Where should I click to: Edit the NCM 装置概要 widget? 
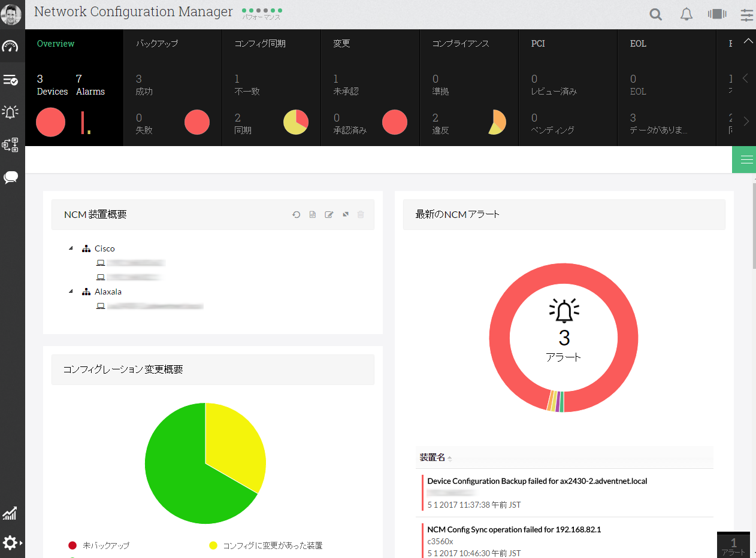329,214
